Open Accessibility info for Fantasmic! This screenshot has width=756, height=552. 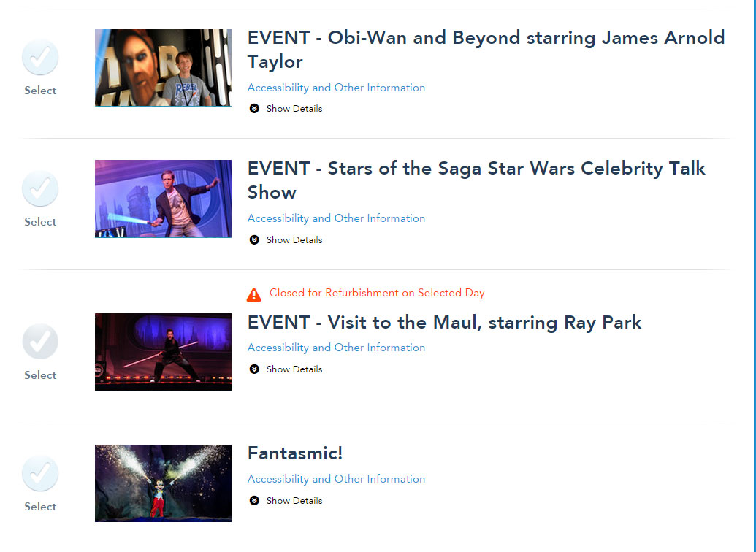coord(336,479)
